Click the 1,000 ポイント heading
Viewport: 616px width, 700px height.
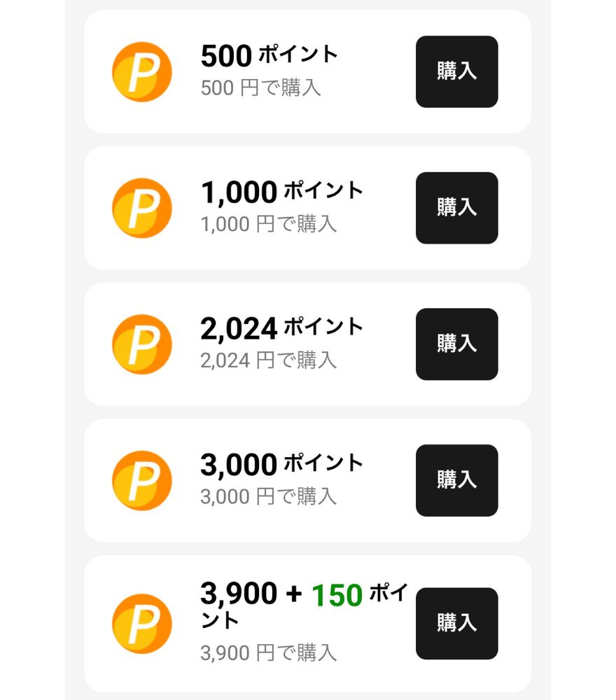point(281,192)
